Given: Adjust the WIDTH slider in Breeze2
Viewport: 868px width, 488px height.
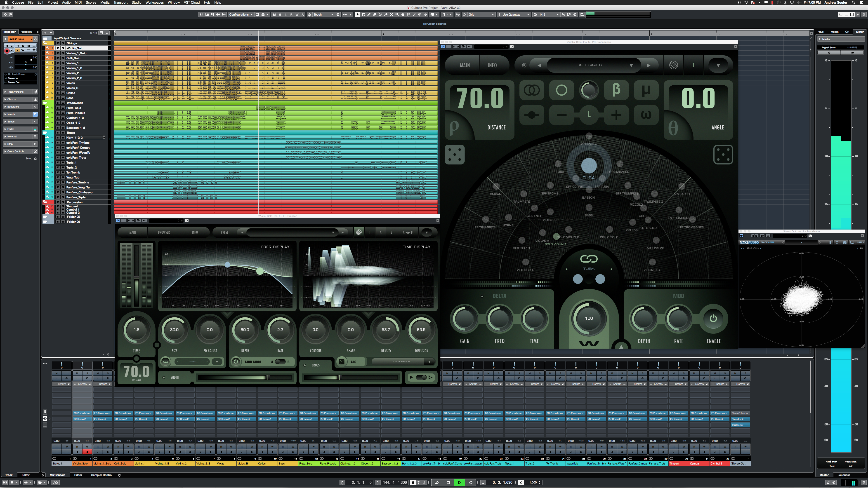Looking at the screenshot, I should coord(245,378).
